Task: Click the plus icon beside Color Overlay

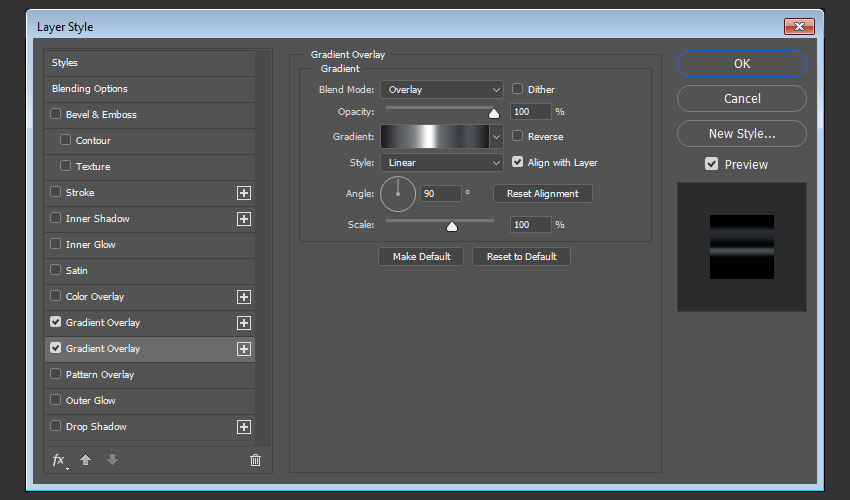Action: click(243, 297)
